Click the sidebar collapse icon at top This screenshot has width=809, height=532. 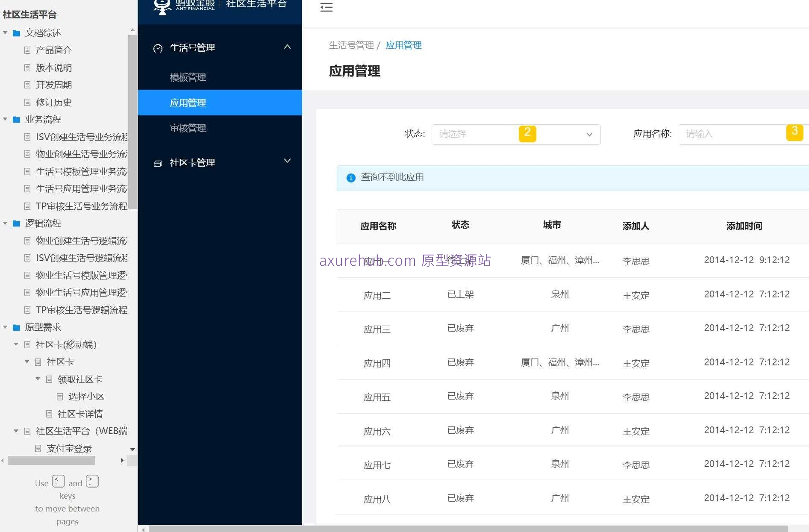click(327, 7)
